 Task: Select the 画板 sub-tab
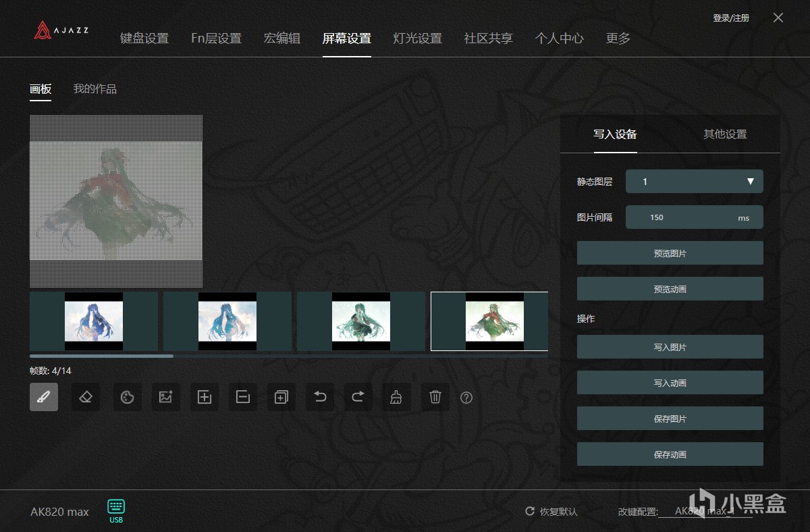pyautogui.click(x=40, y=89)
